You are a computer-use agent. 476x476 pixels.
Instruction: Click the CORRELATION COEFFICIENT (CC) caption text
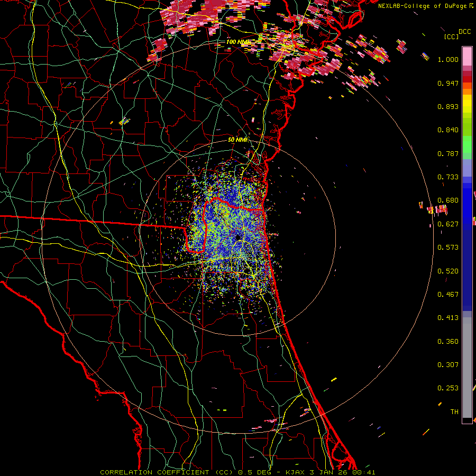(167, 472)
